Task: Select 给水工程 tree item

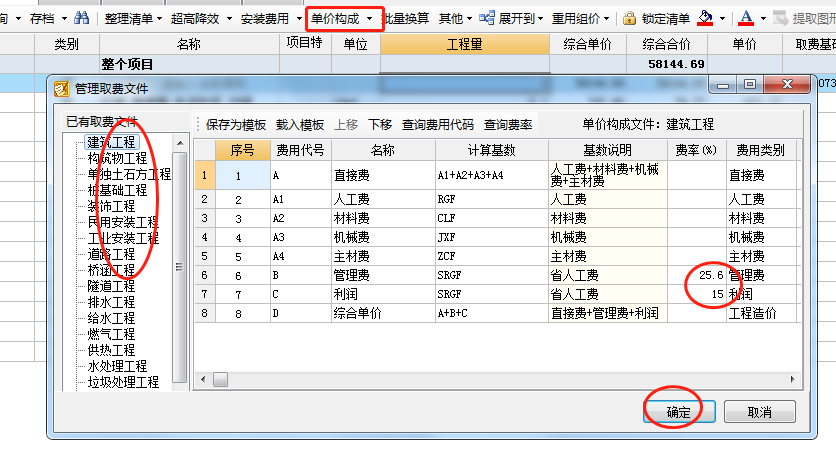Action: pos(111,318)
